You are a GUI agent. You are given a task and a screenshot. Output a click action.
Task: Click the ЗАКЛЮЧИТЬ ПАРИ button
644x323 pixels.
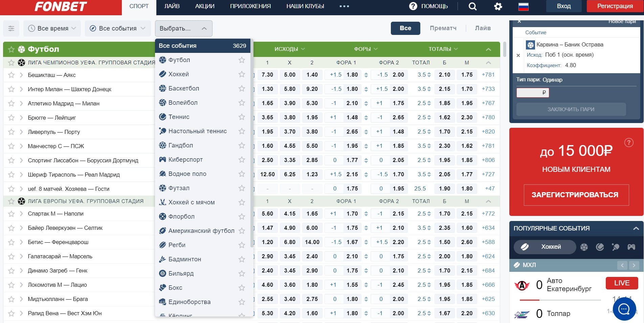click(x=571, y=109)
